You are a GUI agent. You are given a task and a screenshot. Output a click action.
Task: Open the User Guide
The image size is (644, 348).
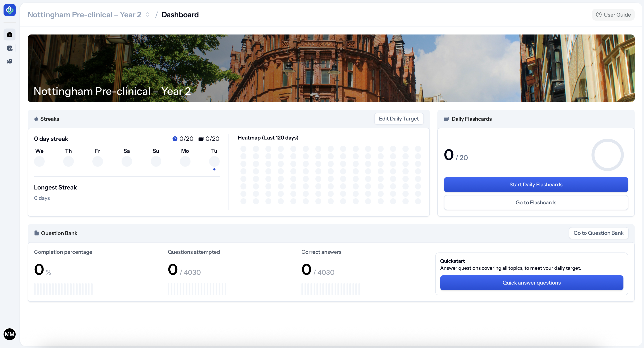click(613, 15)
